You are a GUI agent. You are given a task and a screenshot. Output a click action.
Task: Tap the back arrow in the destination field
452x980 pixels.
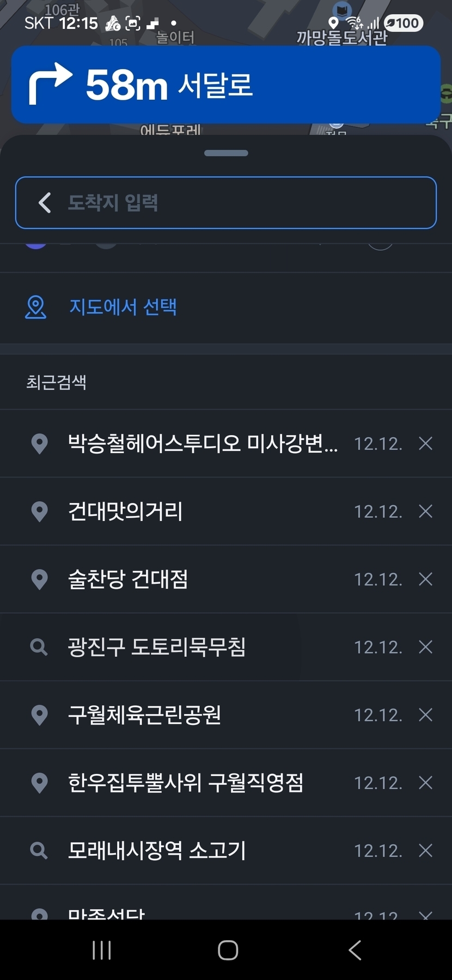(x=45, y=203)
